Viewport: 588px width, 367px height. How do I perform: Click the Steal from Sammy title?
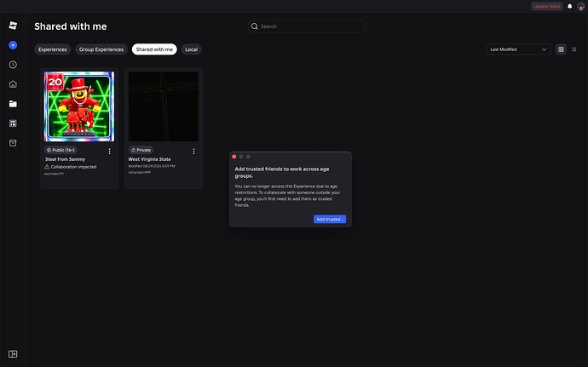[66, 159]
